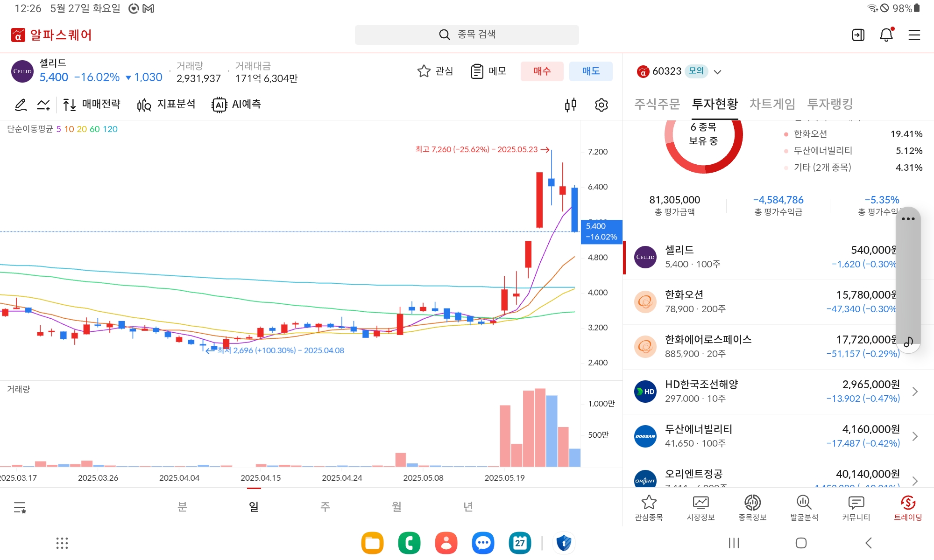Viewport: 934px width, 560px height.
Task: Select 분 minute chart interval
Action: click(182, 506)
